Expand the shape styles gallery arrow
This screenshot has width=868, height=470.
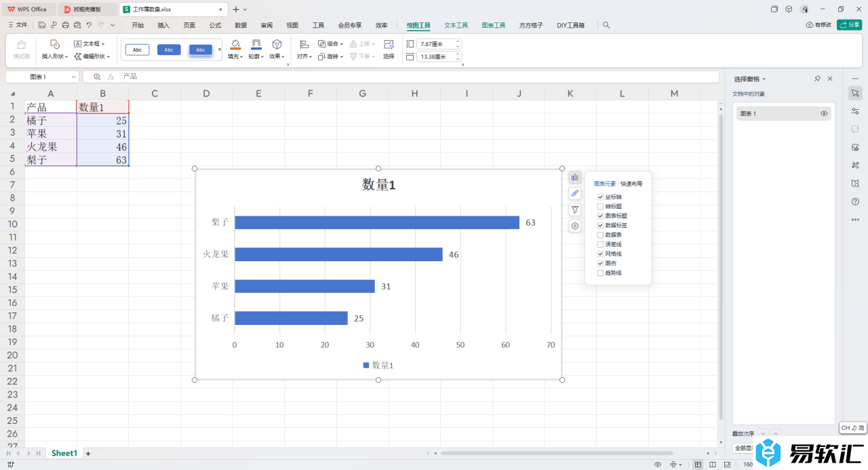click(x=220, y=50)
